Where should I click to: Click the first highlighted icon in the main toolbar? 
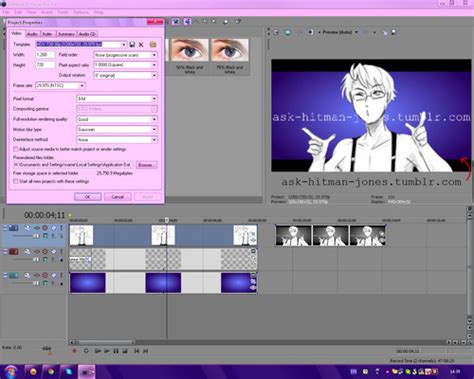pyautogui.click(x=176, y=22)
